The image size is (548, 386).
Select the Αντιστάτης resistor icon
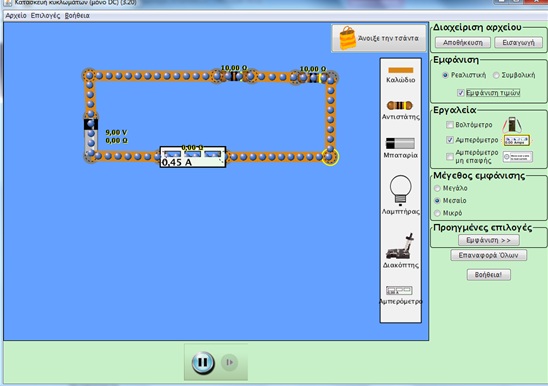click(x=400, y=105)
